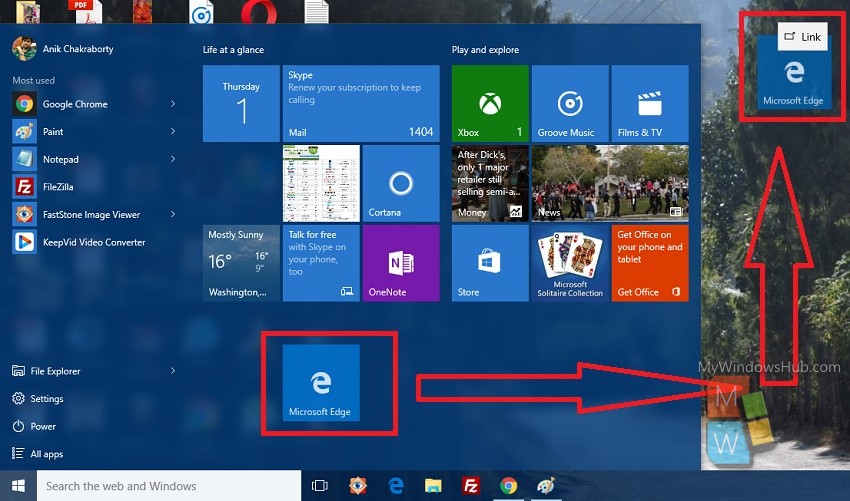Switch to Google Chrome on taskbar

coord(508,486)
